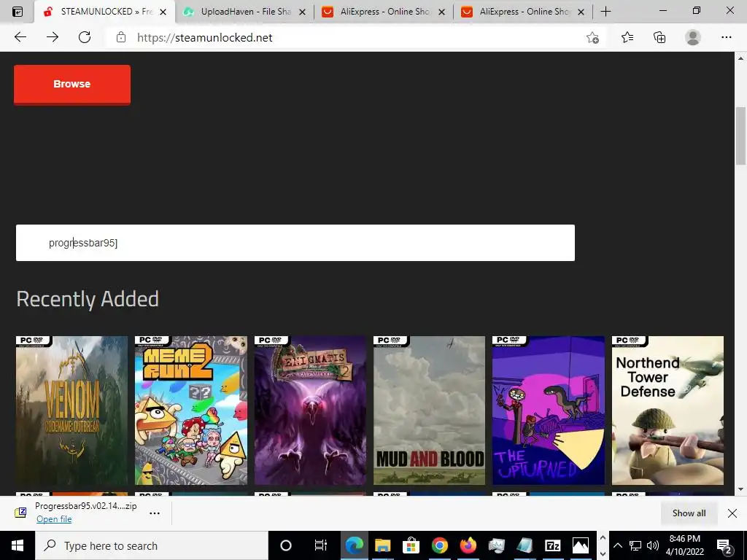Open the Venom Codename Outbreak game cover
Screen dimensions: 747x560
pyautogui.click(x=72, y=411)
